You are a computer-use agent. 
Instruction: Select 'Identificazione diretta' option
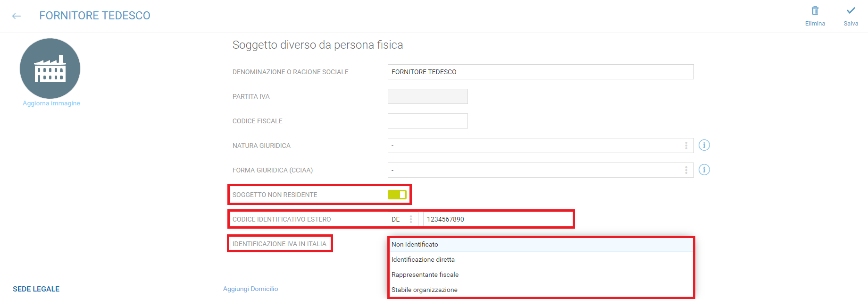pyautogui.click(x=541, y=259)
